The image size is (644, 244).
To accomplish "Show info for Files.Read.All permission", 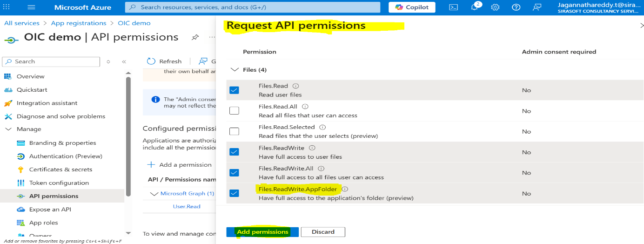I will [305, 107].
